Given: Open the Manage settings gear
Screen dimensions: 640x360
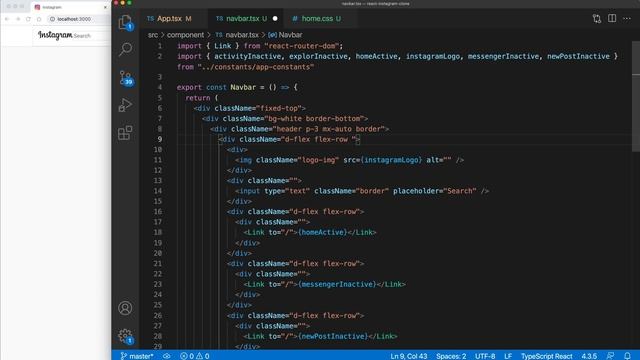Looking at the screenshot, I should pos(125,336).
